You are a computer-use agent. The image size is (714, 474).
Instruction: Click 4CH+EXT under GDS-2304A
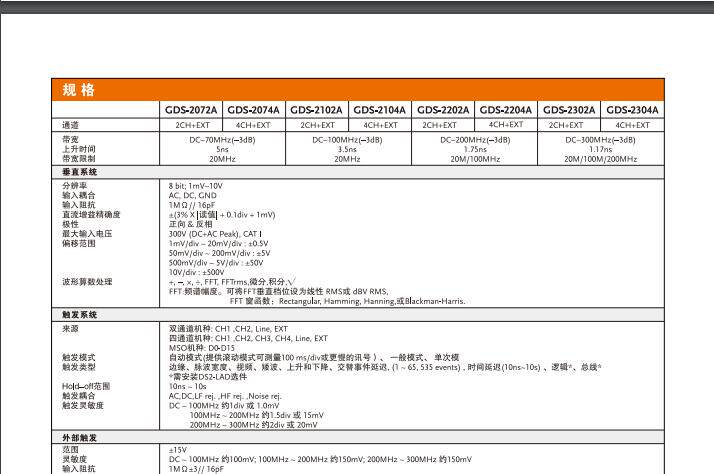pos(632,125)
